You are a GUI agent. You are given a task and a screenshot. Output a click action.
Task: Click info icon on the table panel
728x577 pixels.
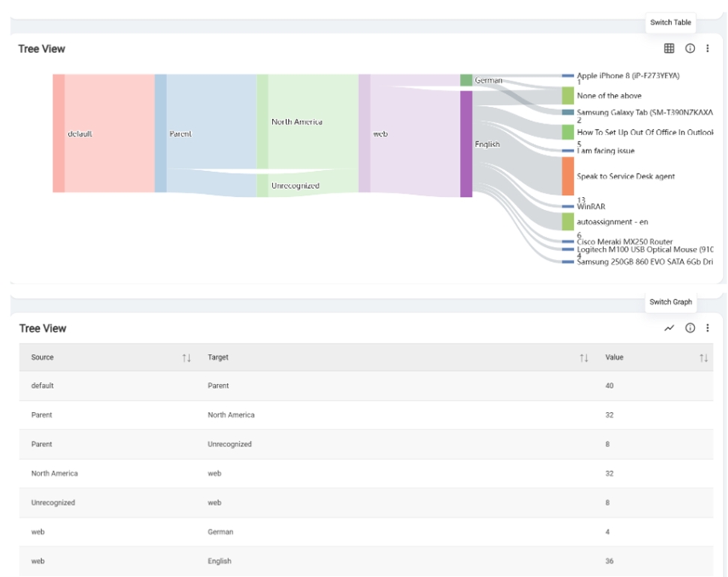click(690, 328)
